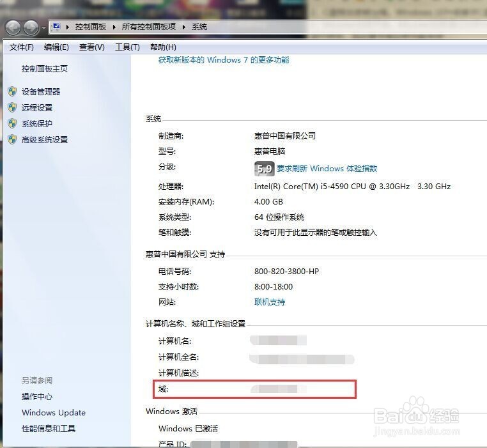Click the 域: label
Screen dimensions: 487x448
pyautogui.click(x=163, y=389)
